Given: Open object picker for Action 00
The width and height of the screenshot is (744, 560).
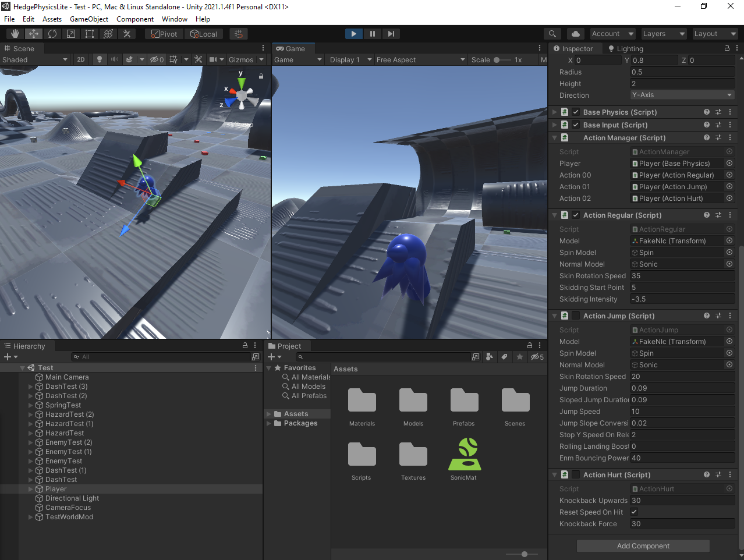Looking at the screenshot, I should [729, 175].
